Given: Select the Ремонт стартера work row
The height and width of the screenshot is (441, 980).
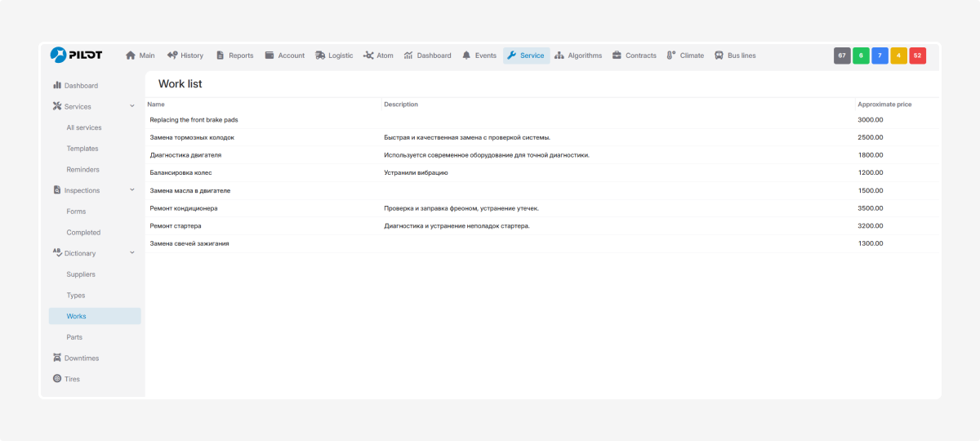Looking at the screenshot, I should click(x=176, y=226).
